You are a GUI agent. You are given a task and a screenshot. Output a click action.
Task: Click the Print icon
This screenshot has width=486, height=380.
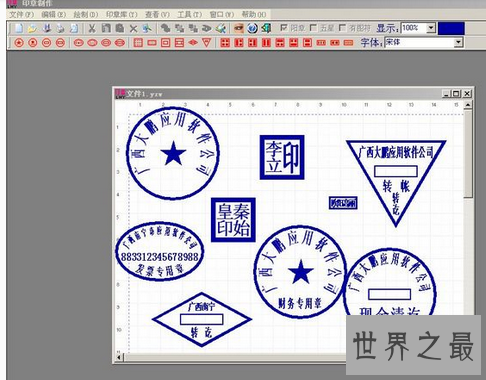[60, 28]
